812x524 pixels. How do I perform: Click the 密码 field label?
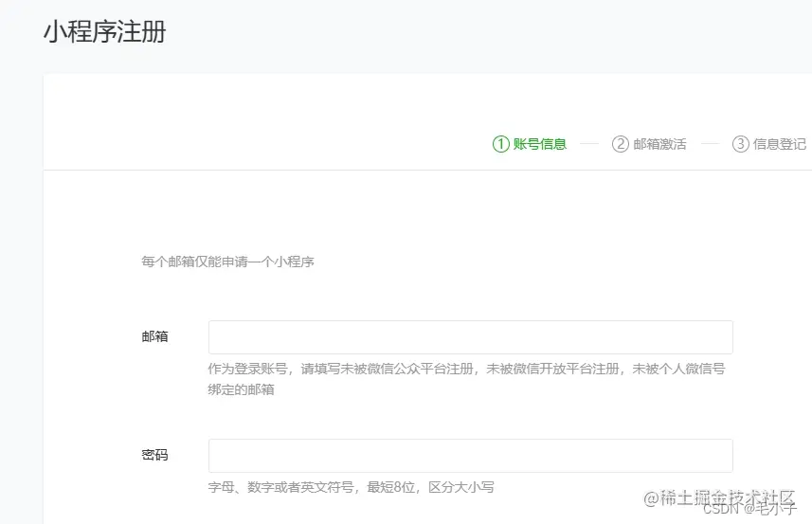point(154,455)
